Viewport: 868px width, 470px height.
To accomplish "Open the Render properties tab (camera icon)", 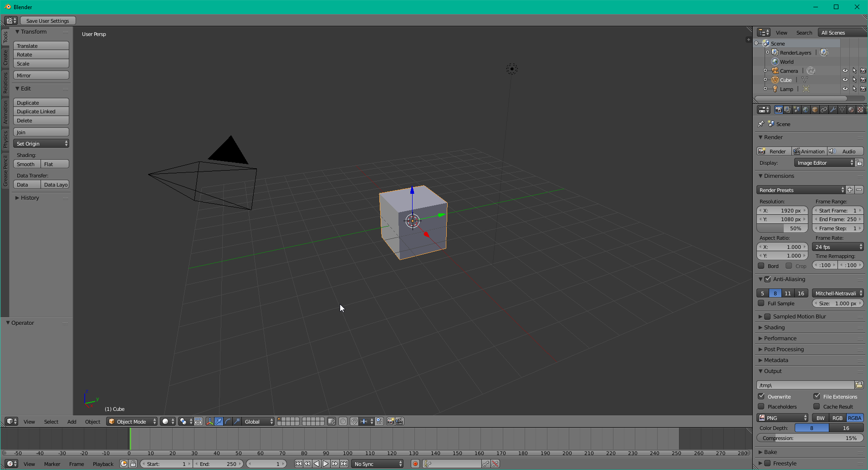I will [778, 110].
